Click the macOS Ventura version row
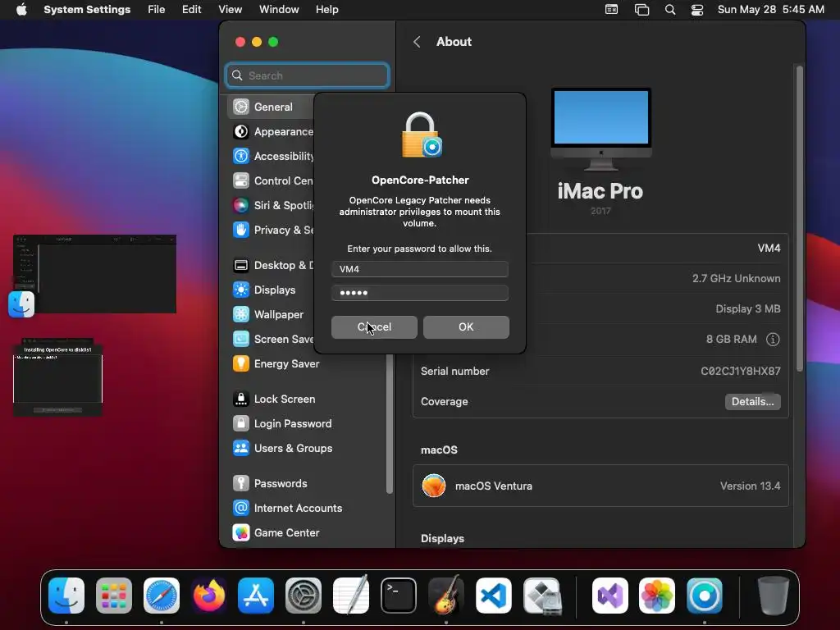The image size is (840, 630). pos(600,486)
